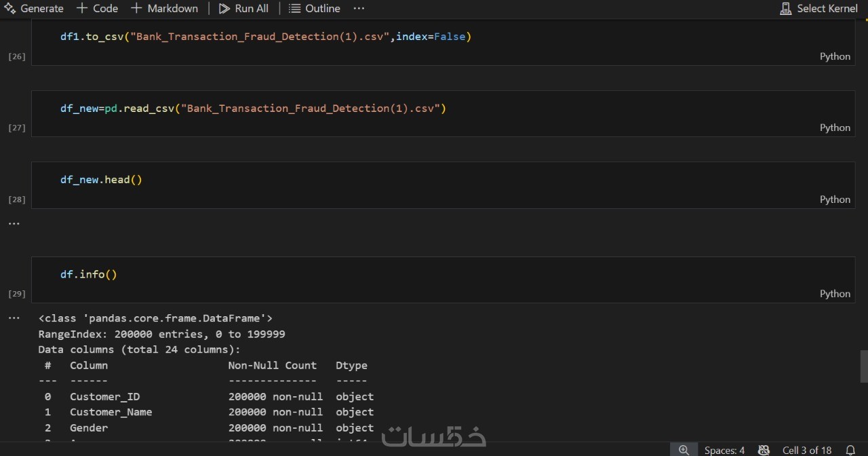Change language mode of the to_csv cell
This screenshot has height=456, width=868.
(835, 56)
